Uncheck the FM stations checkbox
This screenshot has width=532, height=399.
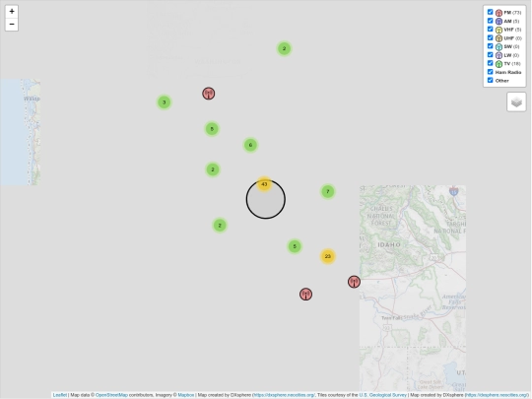click(490, 12)
